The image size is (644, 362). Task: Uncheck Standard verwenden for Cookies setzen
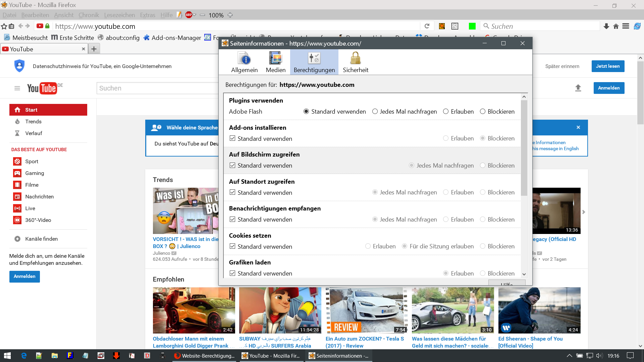[232, 246]
